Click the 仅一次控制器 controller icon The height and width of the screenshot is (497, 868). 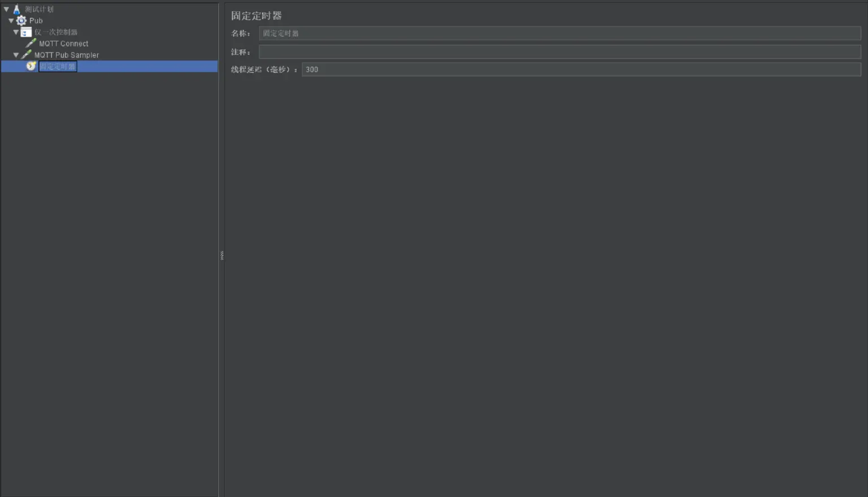26,32
